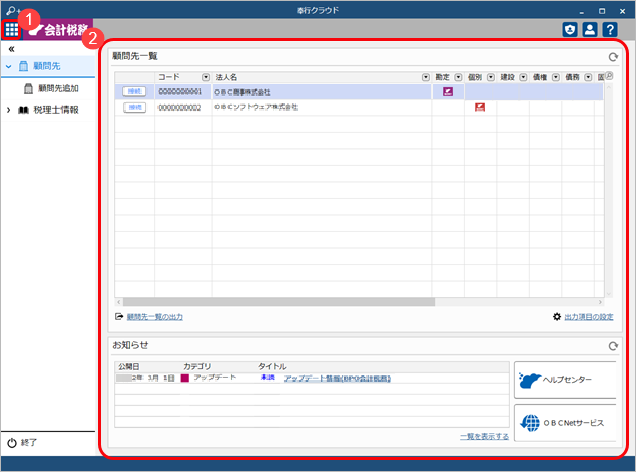Open the app menu grid icon
Image resolution: width=636 pixels, height=472 pixels.
coord(11,29)
